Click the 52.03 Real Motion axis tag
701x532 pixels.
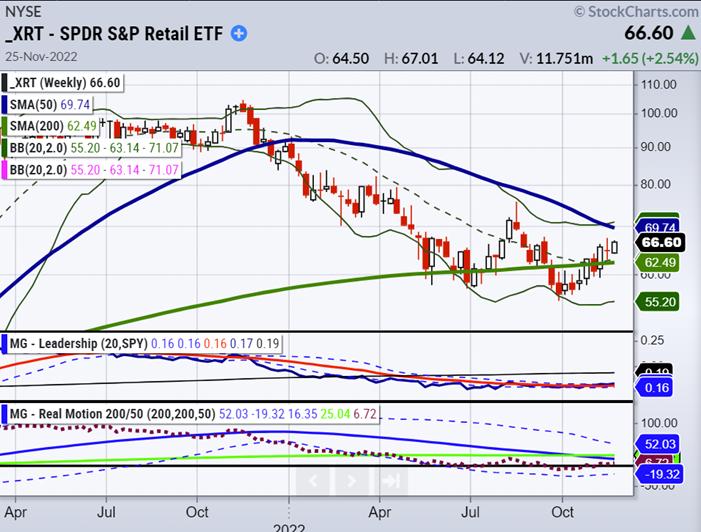[662, 443]
